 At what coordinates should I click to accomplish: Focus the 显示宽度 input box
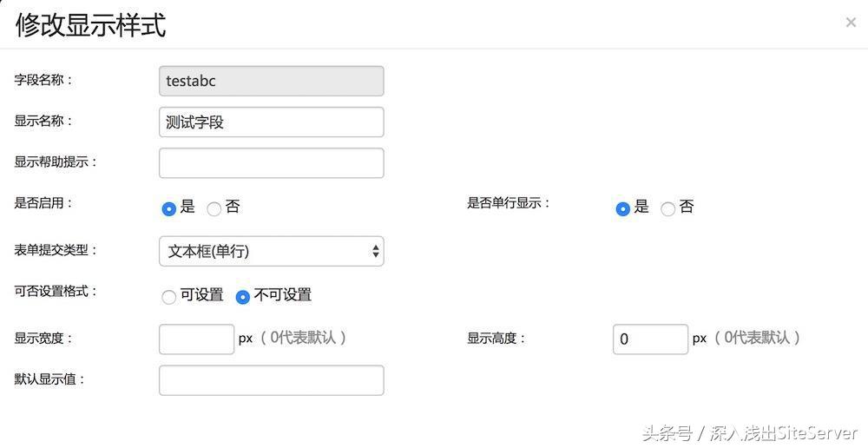point(196,339)
